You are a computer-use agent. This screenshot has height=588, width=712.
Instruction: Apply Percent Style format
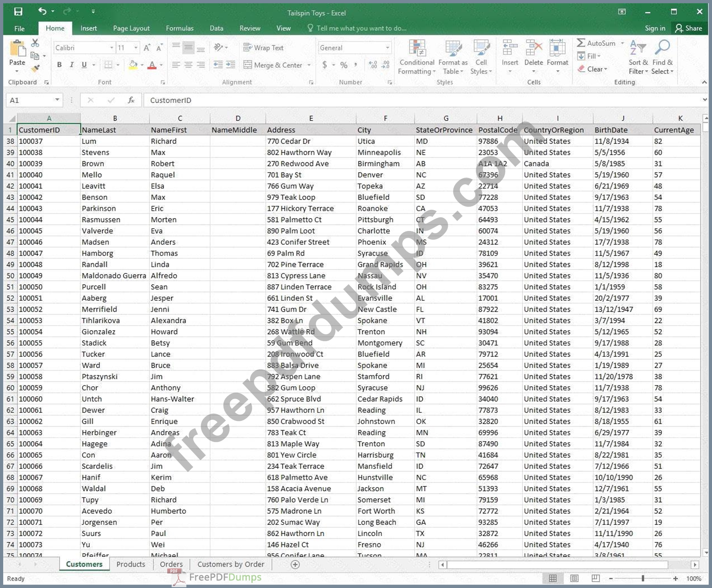pyautogui.click(x=344, y=65)
